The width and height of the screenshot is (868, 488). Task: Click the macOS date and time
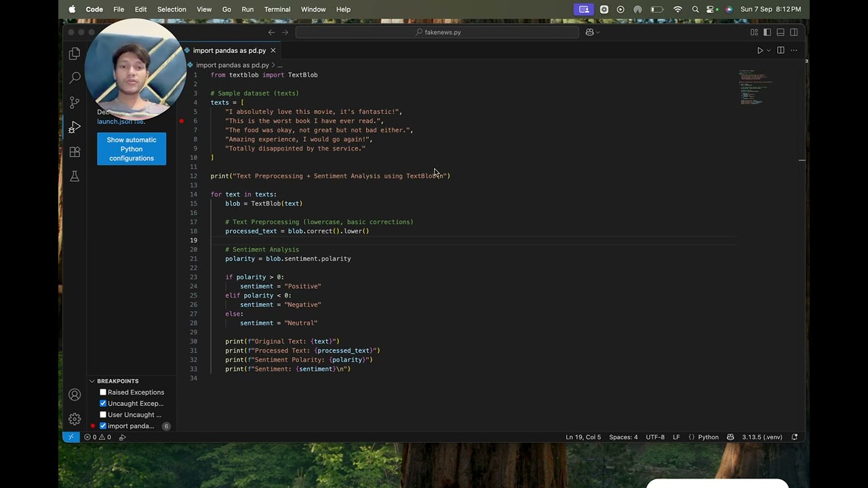pyautogui.click(x=770, y=9)
